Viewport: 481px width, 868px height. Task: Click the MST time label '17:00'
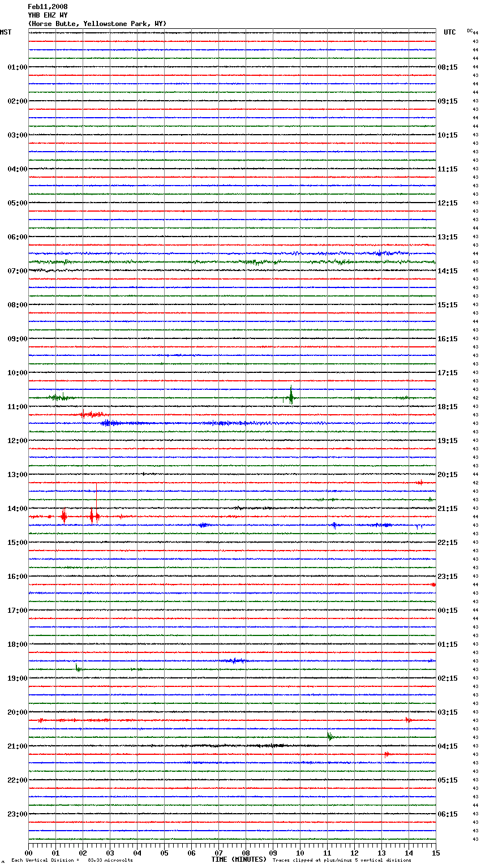[x=18, y=611]
